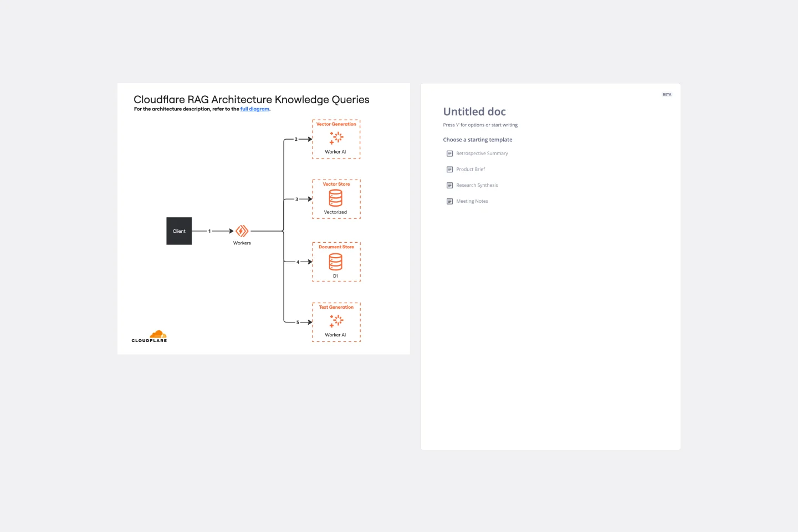The height and width of the screenshot is (532, 798).
Task: Click step number 2 on the connector
Action: pos(296,140)
